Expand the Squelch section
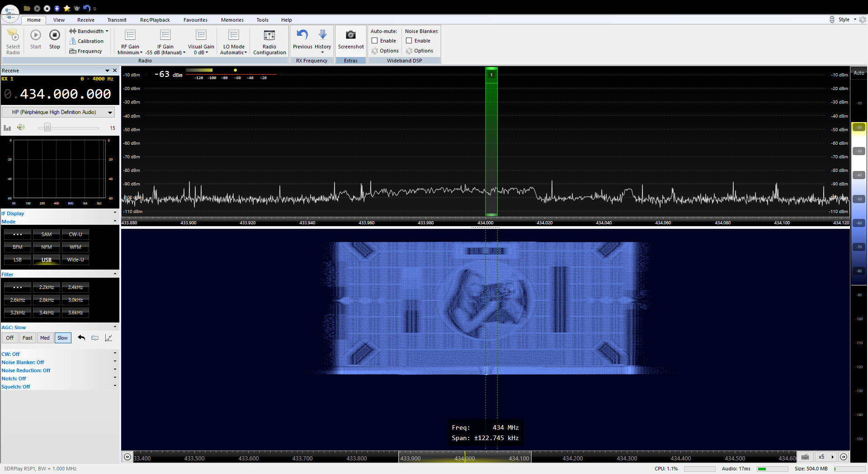The height and width of the screenshot is (474, 868). coord(115,386)
